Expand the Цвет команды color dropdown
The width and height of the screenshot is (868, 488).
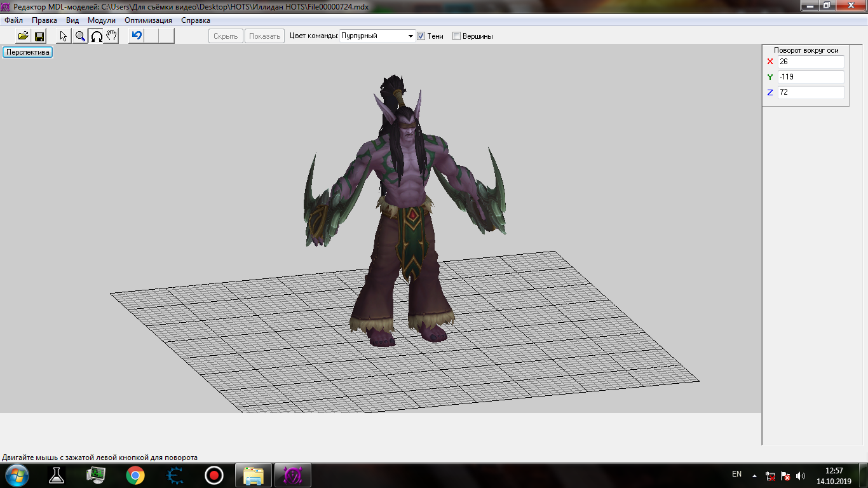(410, 36)
